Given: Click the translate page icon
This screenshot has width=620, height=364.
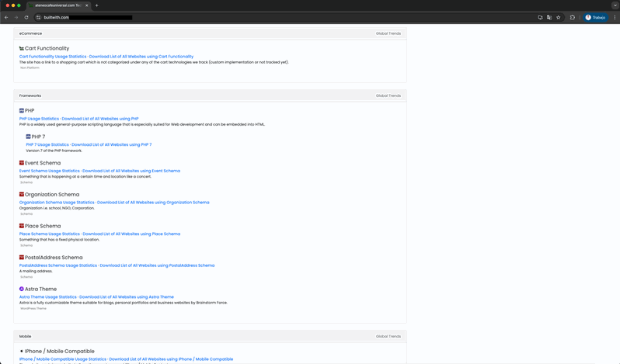Looking at the screenshot, I should point(549,17).
